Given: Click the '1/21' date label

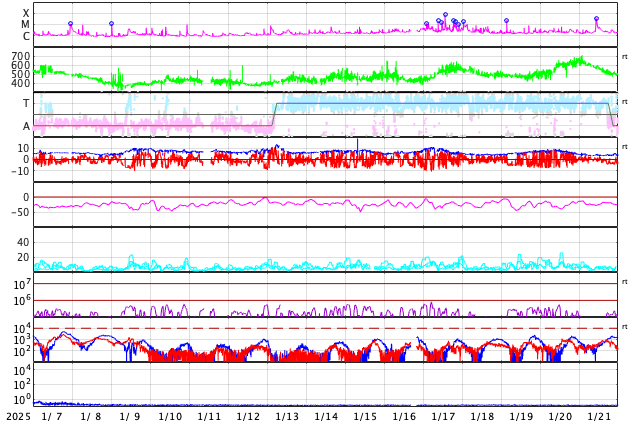Looking at the screenshot, I should (x=599, y=416).
